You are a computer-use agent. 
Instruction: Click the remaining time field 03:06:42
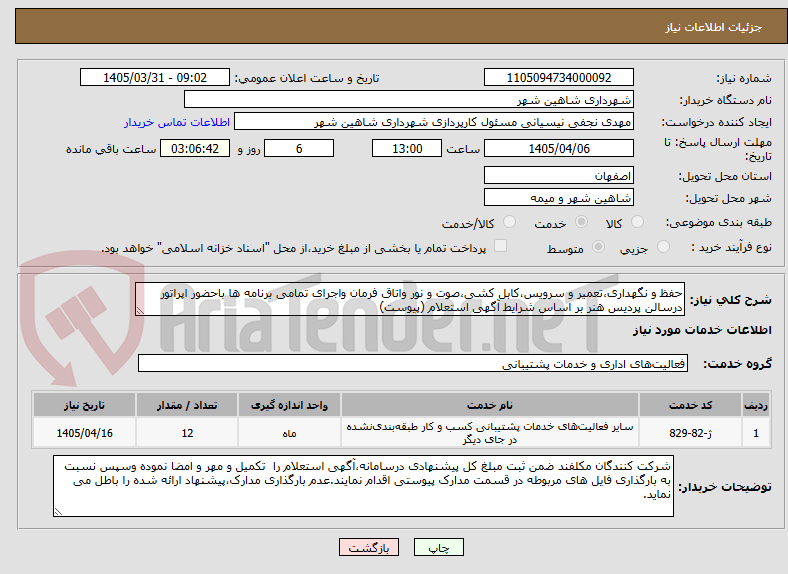point(195,148)
